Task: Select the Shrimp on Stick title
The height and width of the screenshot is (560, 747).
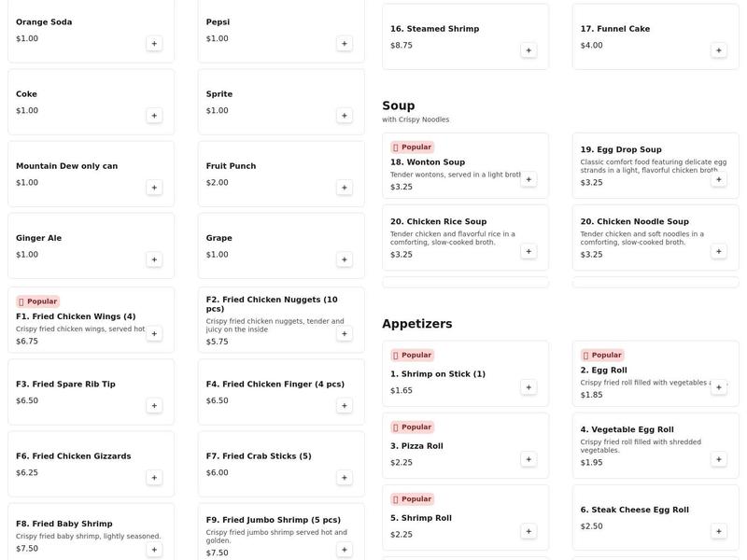Action: tap(438, 374)
